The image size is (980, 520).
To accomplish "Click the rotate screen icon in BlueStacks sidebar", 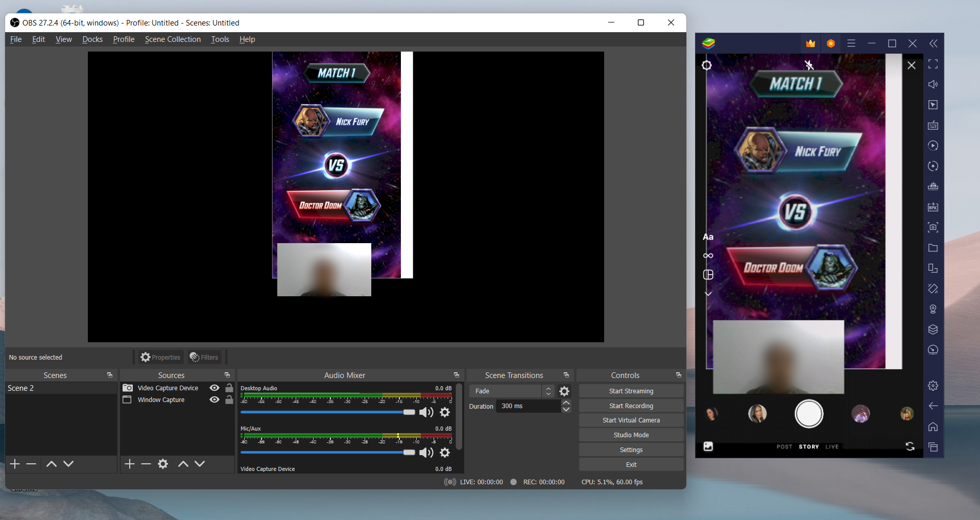I will coord(933,166).
